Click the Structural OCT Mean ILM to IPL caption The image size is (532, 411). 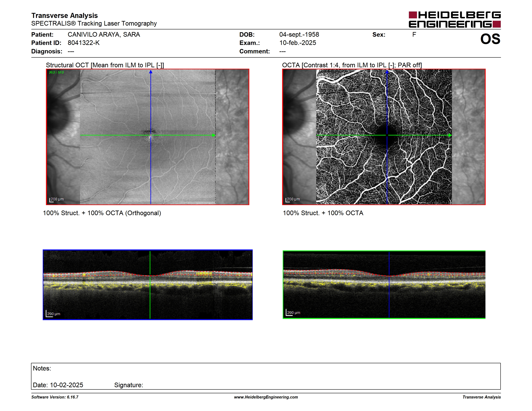coord(105,65)
